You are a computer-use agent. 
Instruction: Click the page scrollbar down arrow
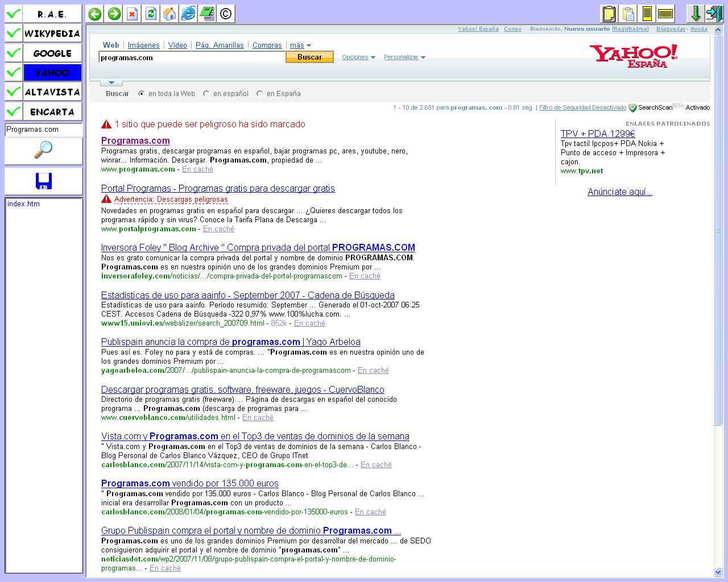(x=718, y=572)
